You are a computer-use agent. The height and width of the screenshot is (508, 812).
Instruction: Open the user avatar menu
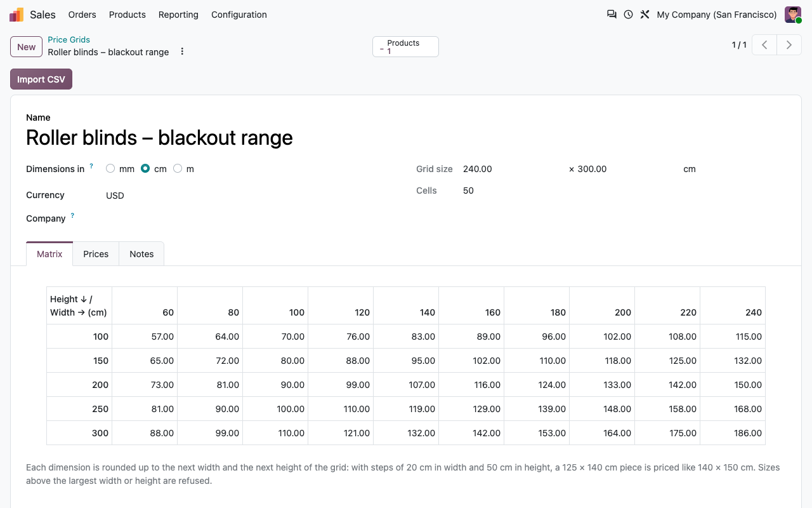pos(793,15)
